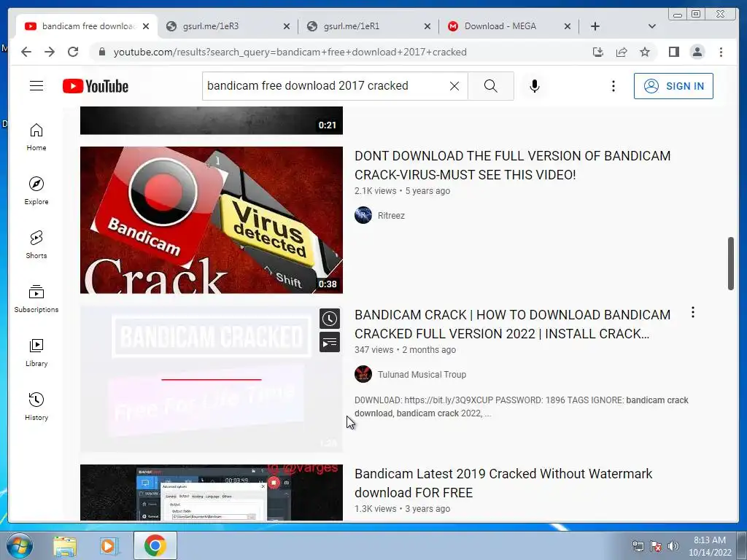Open History in sidebar
Screen dimensions: 747x560
(36, 406)
